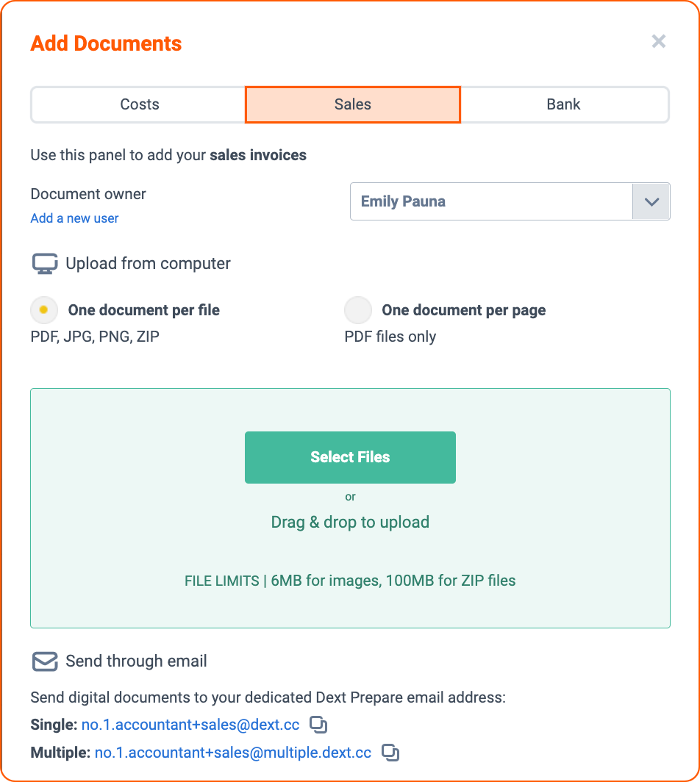Click the envelope email icon
The width and height of the screenshot is (700, 782).
(45, 661)
